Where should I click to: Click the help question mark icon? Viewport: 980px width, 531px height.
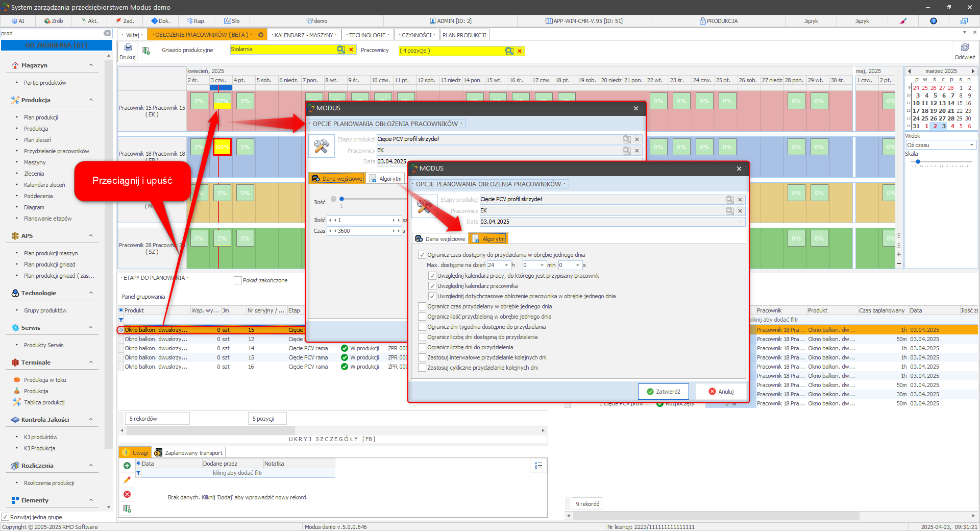pyautogui.click(x=933, y=21)
